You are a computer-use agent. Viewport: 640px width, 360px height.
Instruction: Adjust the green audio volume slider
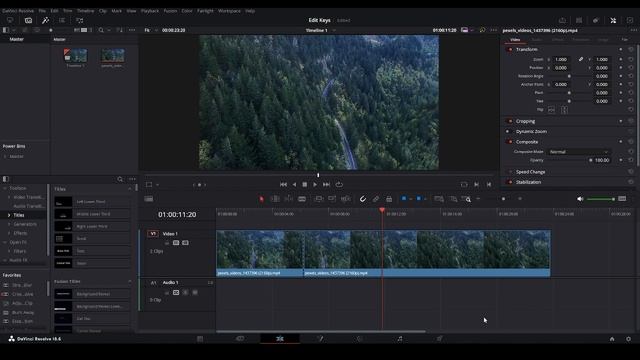601,199
